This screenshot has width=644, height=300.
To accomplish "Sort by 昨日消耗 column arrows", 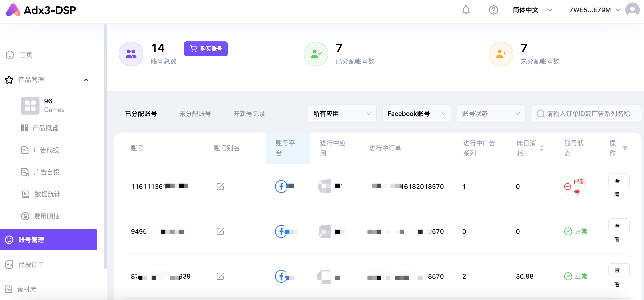I will click(542, 148).
